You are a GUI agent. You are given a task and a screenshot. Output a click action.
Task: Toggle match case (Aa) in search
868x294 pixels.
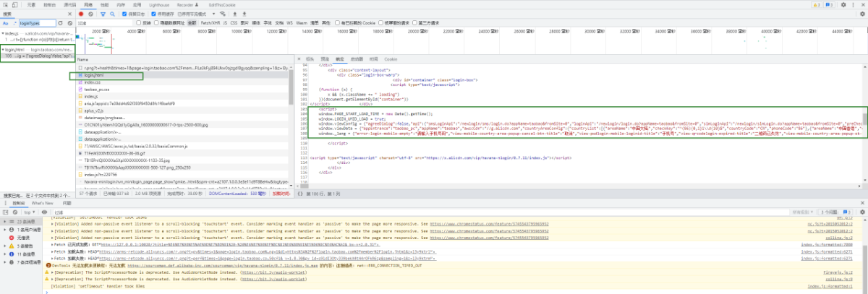[5, 23]
